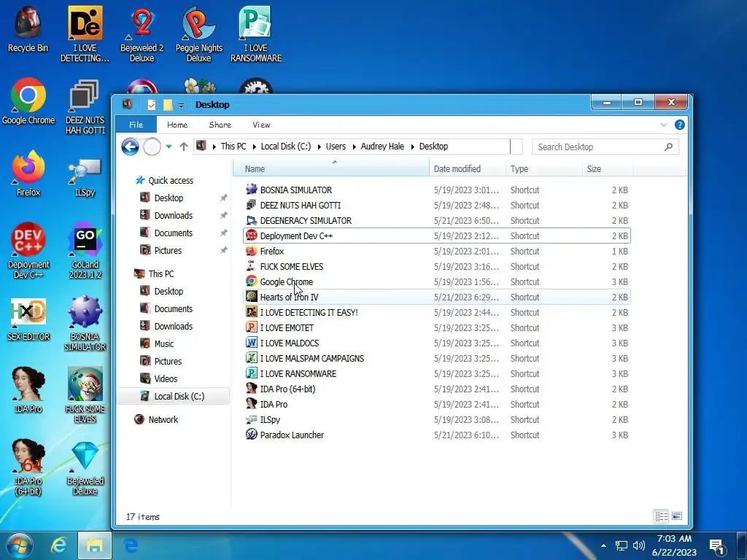Screen dimensions: 747x560
Task: Select ILSpy shortcut in file list
Action: (437, 419)
